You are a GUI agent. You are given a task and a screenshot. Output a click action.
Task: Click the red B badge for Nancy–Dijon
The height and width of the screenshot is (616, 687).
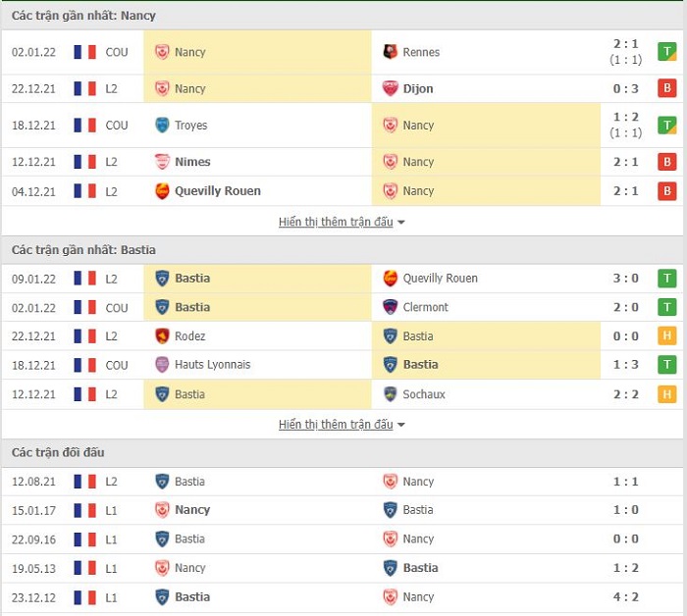(666, 88)
